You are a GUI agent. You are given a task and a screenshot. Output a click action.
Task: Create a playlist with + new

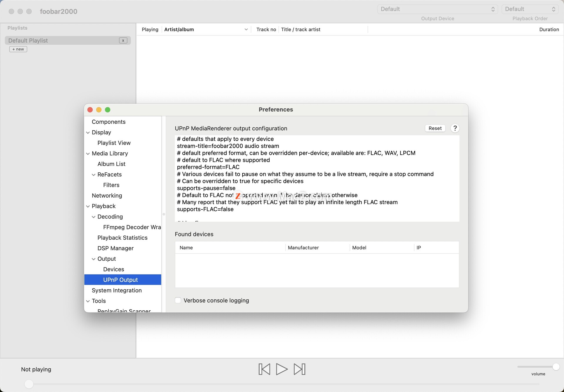(18, 49)
